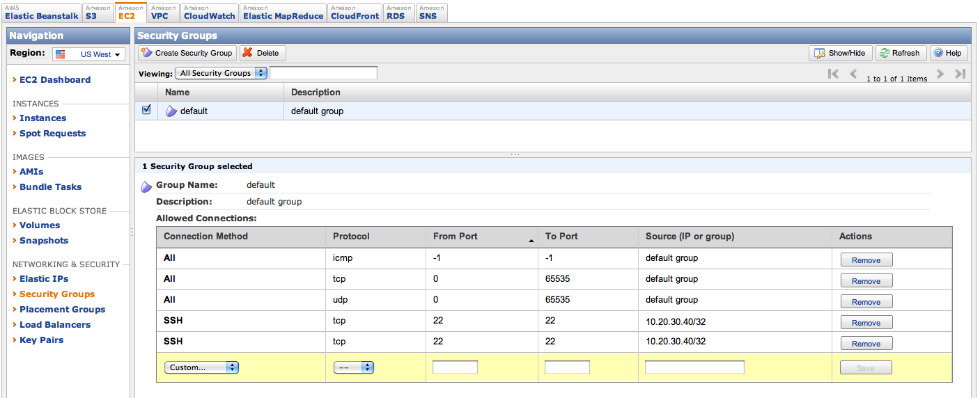Open the Volumes page

(40, 225)
